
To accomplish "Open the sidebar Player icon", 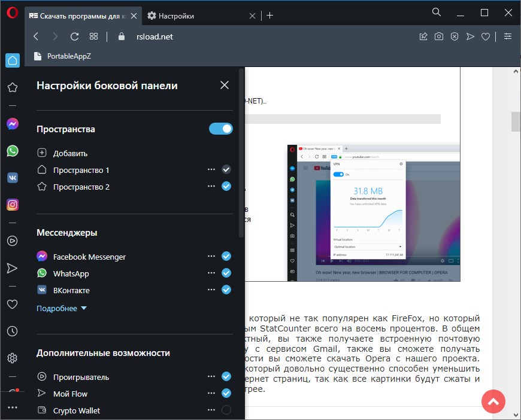I will point(13,241).
